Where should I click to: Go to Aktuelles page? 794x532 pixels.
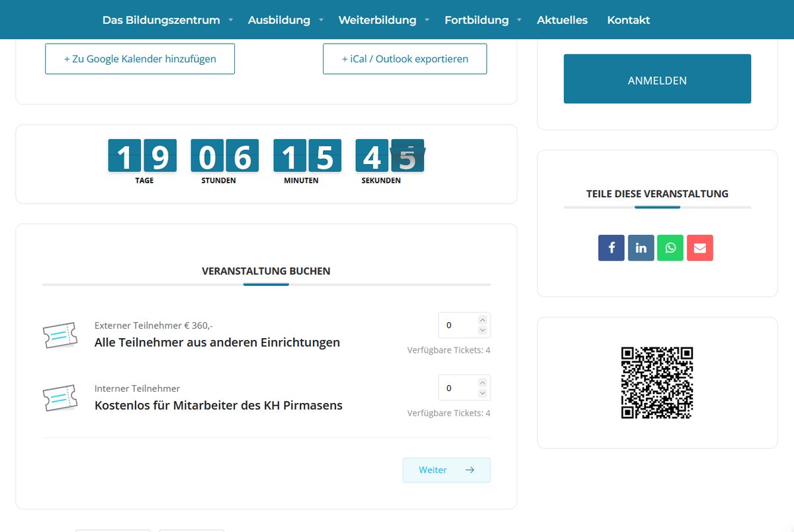562,20
